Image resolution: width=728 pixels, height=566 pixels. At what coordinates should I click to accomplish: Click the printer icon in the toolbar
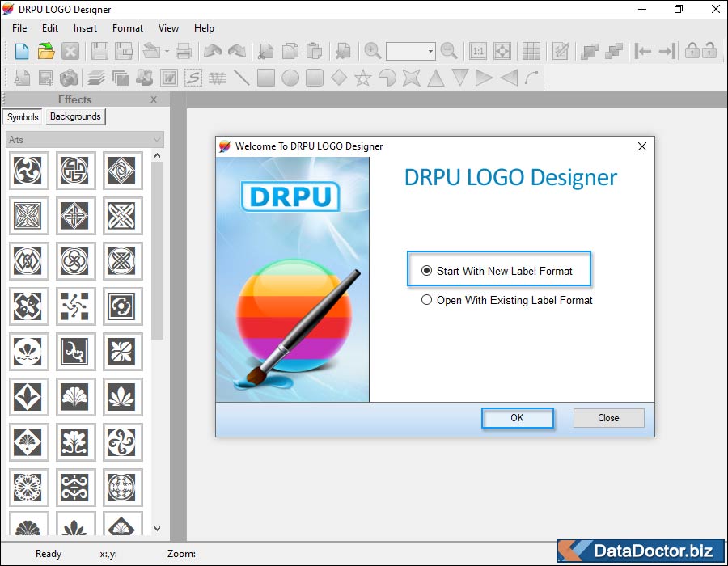point(184,51)
